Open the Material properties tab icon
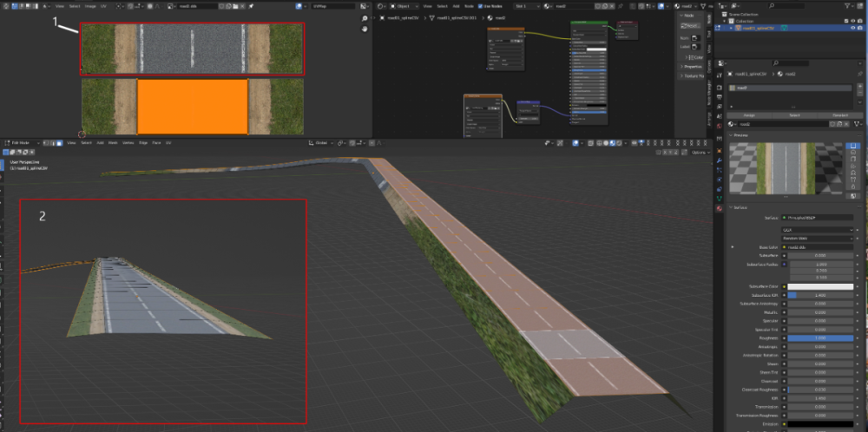The height and width of the screenshot is (432, 868). 718,208
